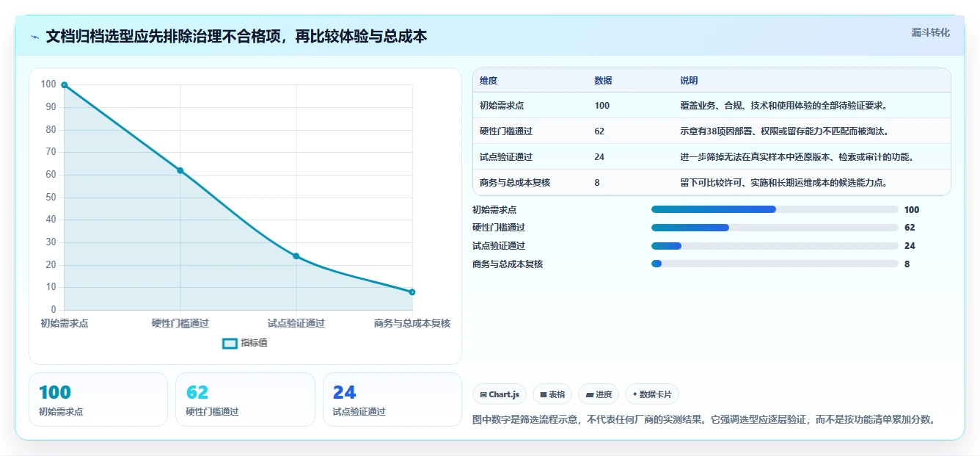Click the 50 tick on the y-axis

coord(51,198)
